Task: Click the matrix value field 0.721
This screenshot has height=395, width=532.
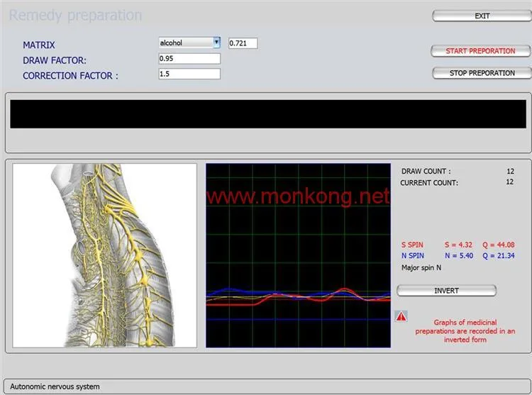Action: pos(243,43)
